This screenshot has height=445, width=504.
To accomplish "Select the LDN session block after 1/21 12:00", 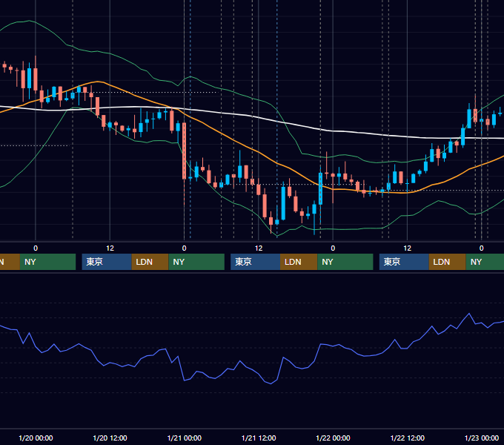I will (x=299, y=262).
